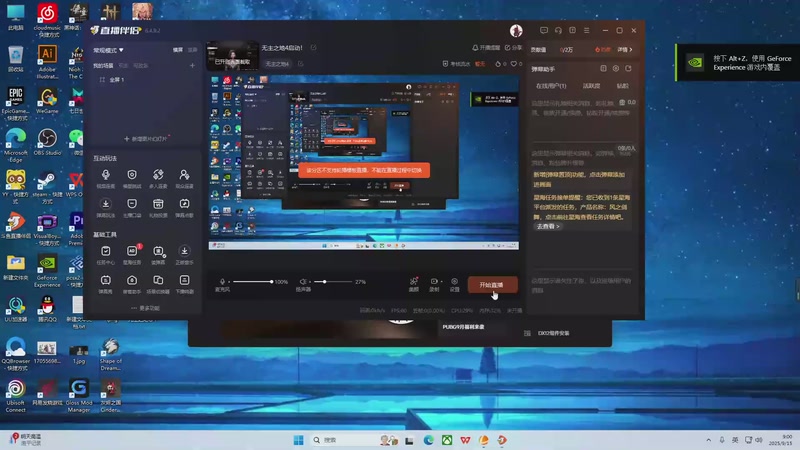Open the customer service headset icon
The image size is (800, 450).
[558, 31]
